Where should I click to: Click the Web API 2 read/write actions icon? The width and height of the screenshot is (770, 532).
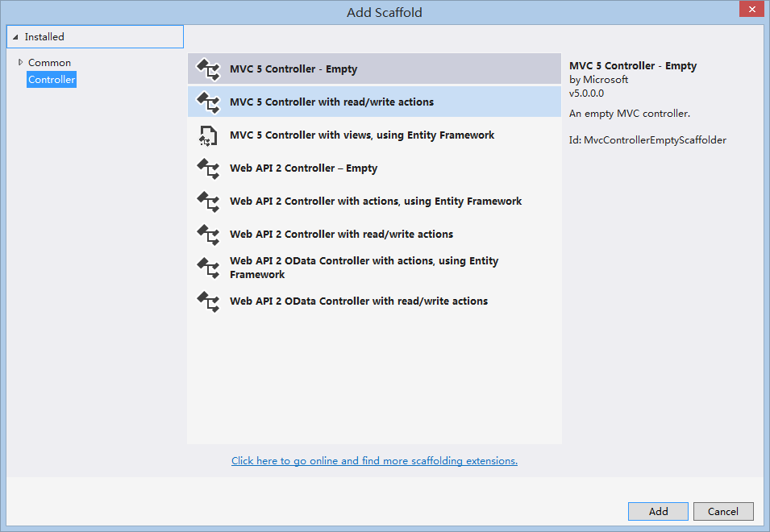pos(208,235)
